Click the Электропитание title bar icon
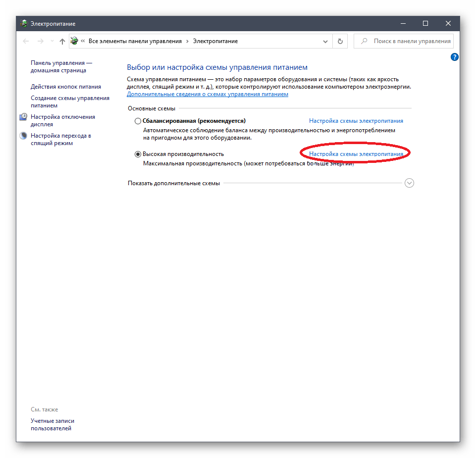 (23, 24)
